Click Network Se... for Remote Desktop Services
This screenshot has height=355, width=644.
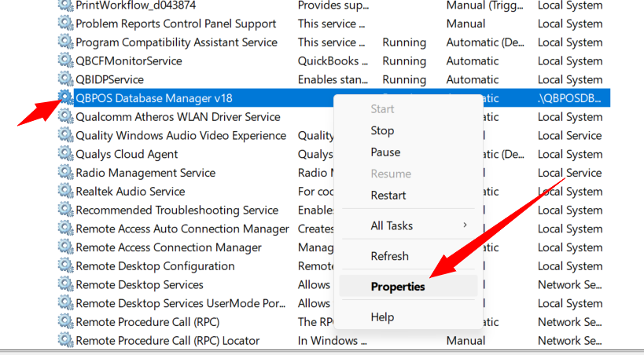pos(569,285)
